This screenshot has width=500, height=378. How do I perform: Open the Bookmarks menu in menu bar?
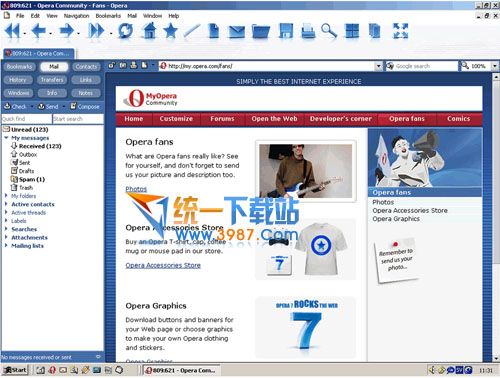[108, 16]
